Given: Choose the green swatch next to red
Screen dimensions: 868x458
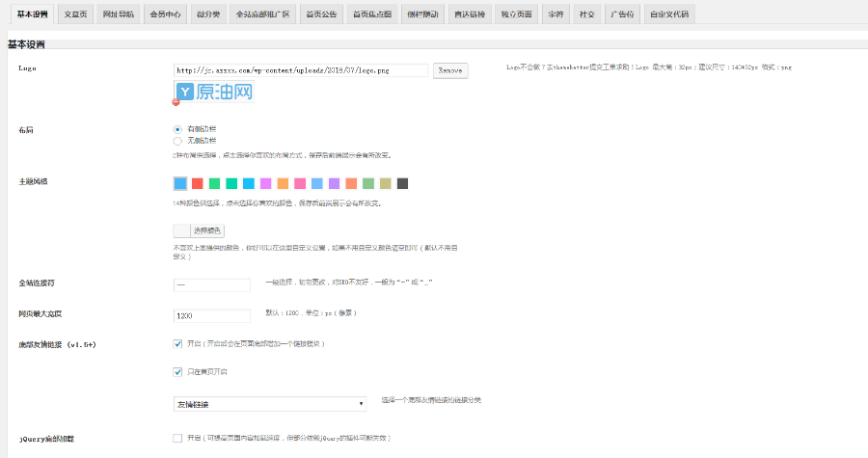Looking at the screenshot, I should pyautogui.click(x=214, y=183).
